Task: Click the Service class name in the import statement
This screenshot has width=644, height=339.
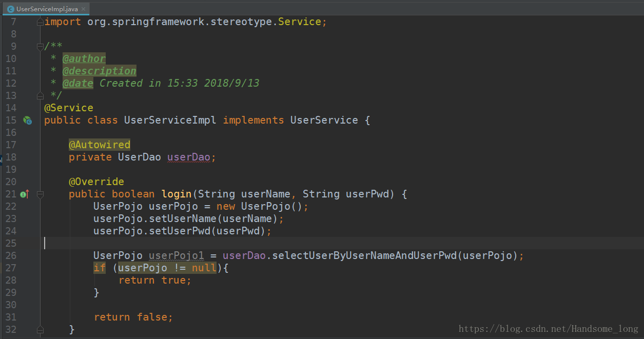Action: 300,22
